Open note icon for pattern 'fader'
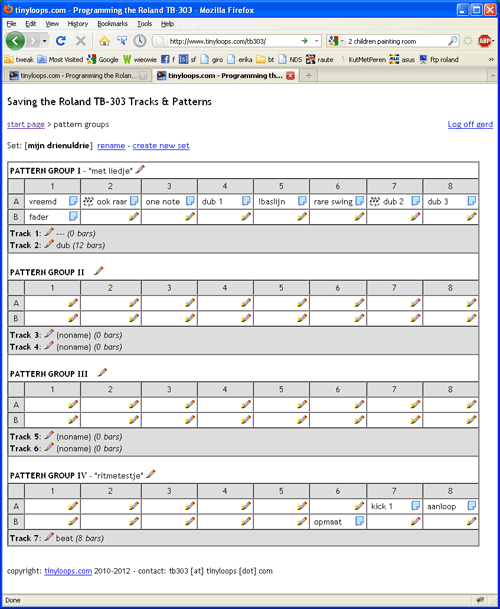Screen dimensions: 500x609 tap(73, 216)
